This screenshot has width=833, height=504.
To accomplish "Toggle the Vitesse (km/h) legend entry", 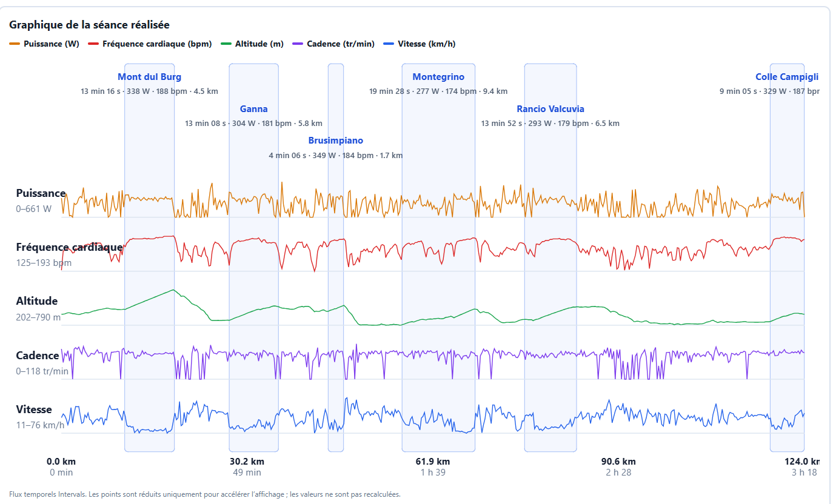I will [420, 44].
